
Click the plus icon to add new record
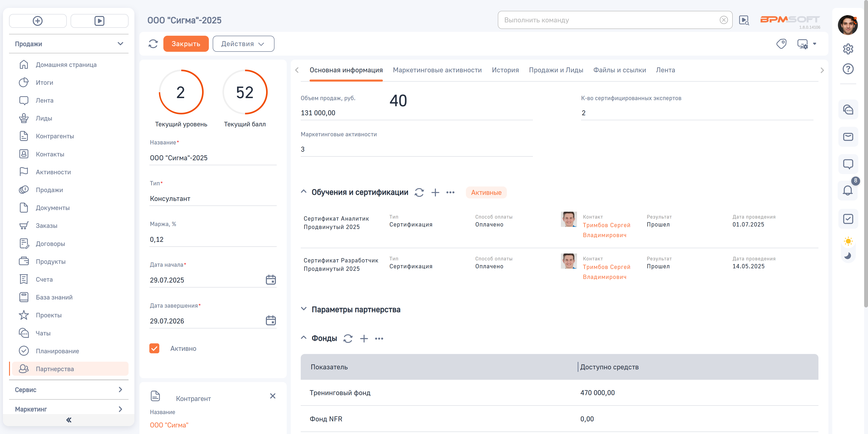38,21
